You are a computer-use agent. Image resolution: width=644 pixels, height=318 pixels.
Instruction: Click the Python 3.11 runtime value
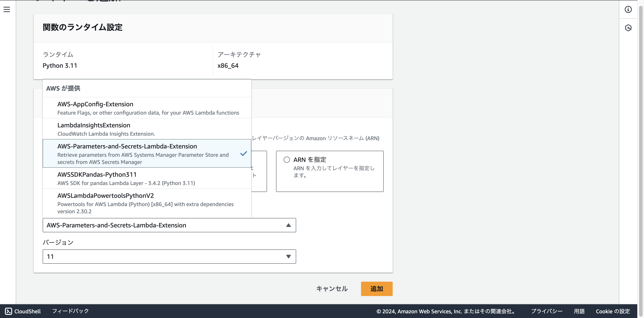[x=60, y=65]
